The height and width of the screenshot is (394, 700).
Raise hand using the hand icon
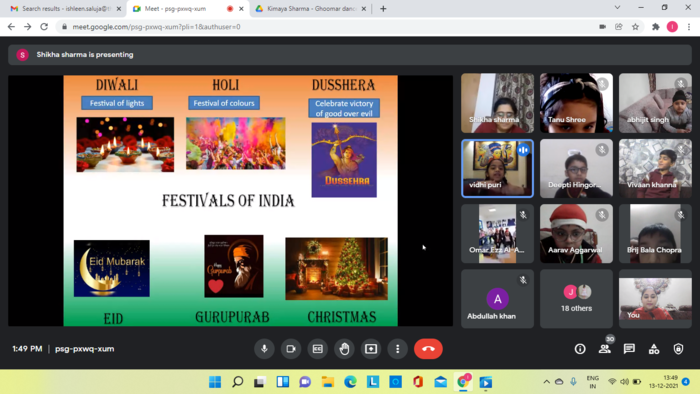(344, 348)
